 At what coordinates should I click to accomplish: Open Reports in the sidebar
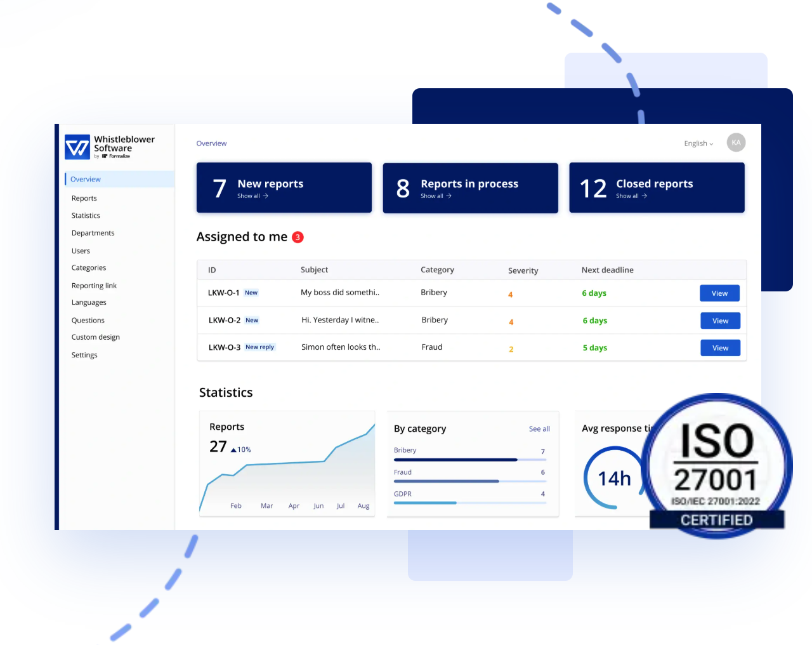click(84, 199)
